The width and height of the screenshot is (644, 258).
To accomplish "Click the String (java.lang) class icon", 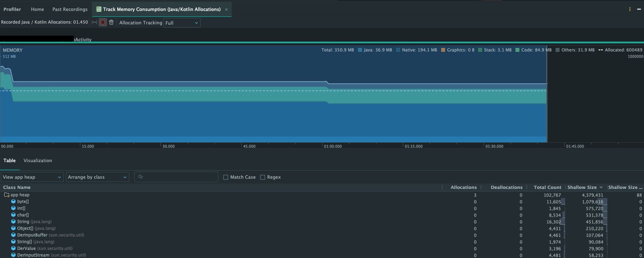I will 13,221.
